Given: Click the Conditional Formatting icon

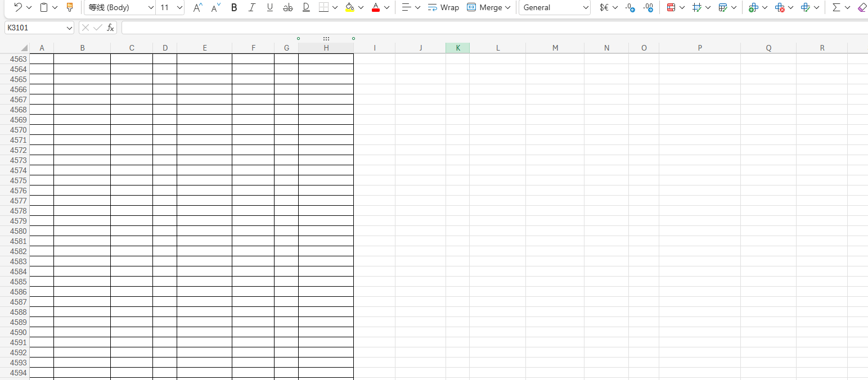Looking at the screenshot, I should click(x=671, y=7).
